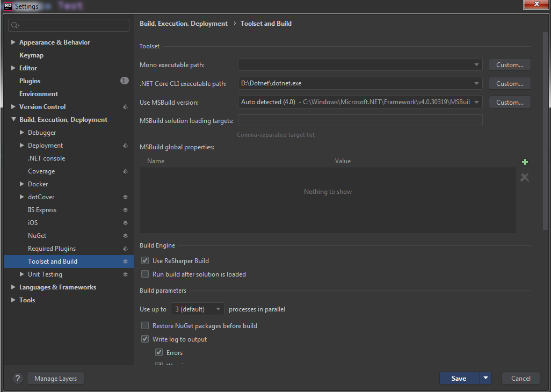Expand the Languages & Frameworks section
This screenshot has width=551, height=392.
click(x=13, y=287)
